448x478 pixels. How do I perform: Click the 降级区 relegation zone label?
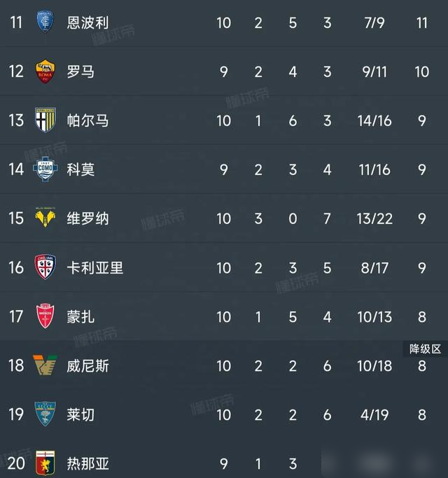(425, 349)
